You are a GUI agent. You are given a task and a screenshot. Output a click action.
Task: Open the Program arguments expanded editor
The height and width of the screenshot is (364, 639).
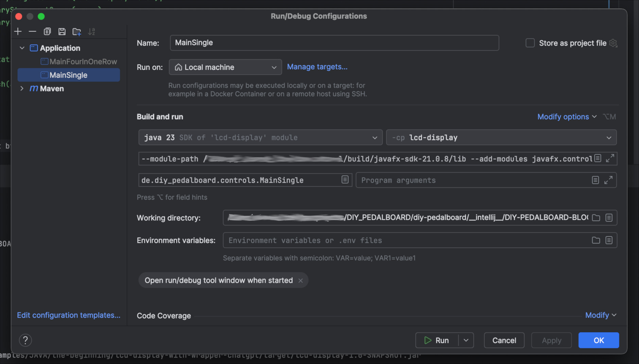[609, 180]
